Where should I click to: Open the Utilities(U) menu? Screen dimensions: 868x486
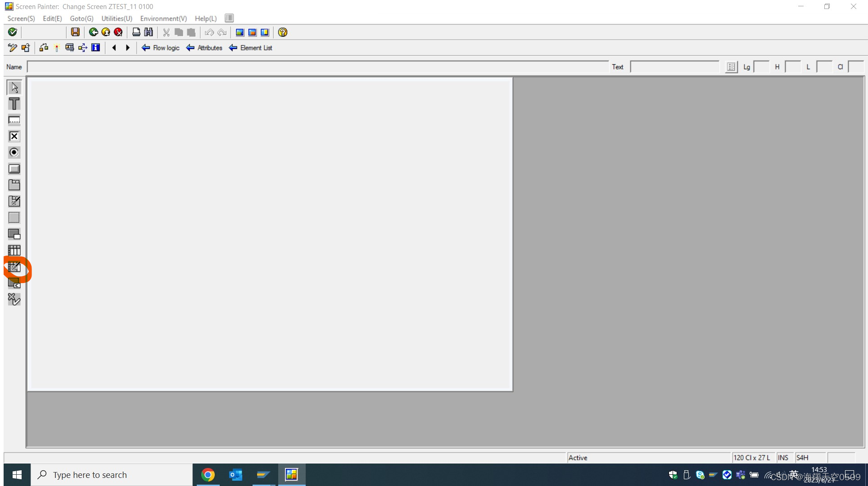[117, 18]
